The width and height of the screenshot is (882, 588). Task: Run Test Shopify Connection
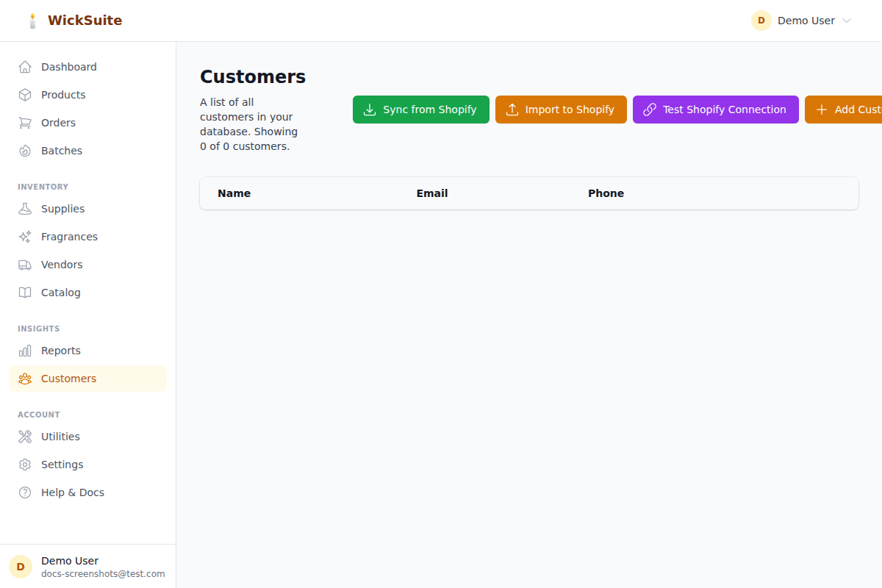tap(715, 109)
